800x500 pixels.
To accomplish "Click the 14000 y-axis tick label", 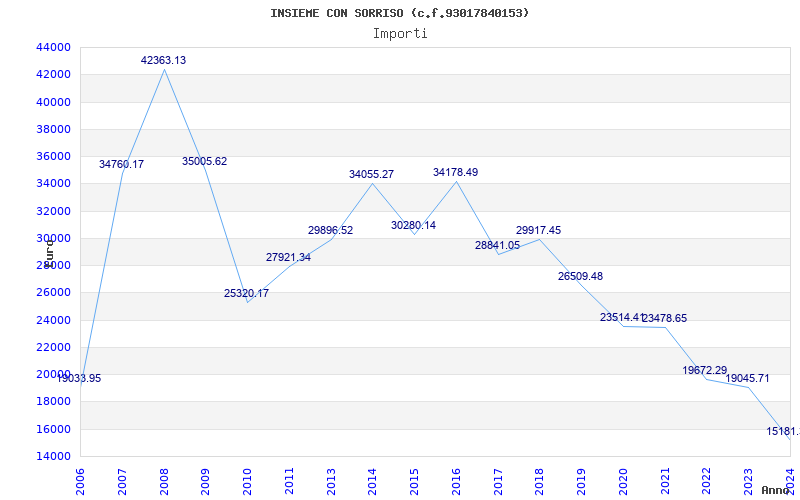I will pos(53,456).
